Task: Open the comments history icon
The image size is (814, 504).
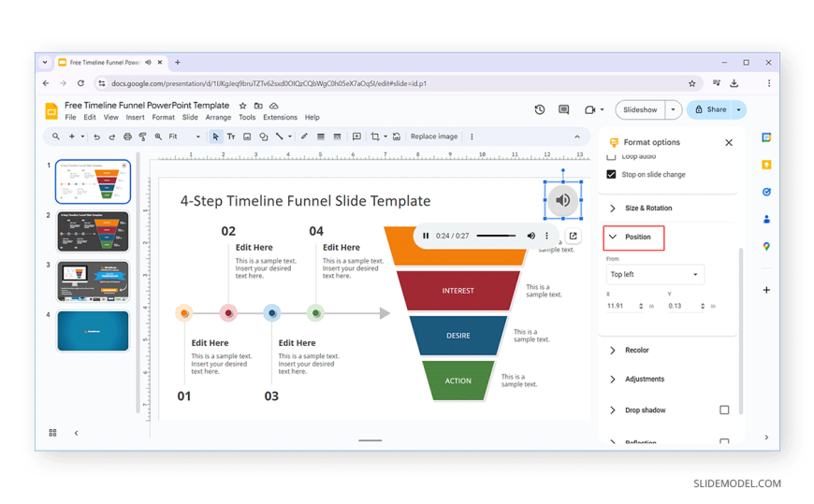Action: (564, 109)
